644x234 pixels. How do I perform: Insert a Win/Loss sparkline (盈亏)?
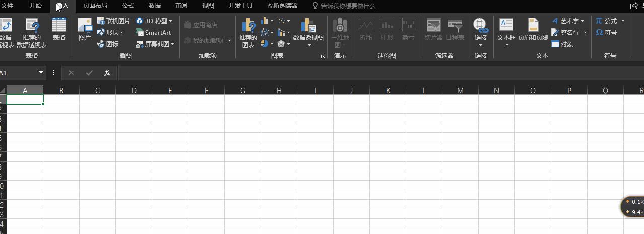point(408,29)
